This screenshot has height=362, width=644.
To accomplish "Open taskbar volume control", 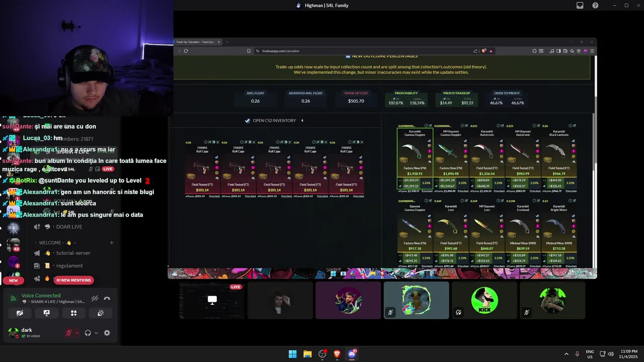I will (x=611, y=354).
